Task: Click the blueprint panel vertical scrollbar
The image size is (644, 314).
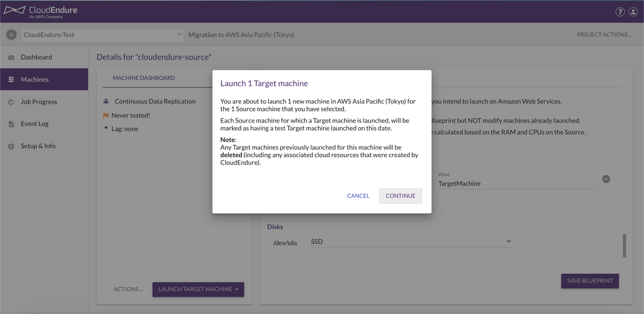Action: pyautogui.click(x=624, y=246)
